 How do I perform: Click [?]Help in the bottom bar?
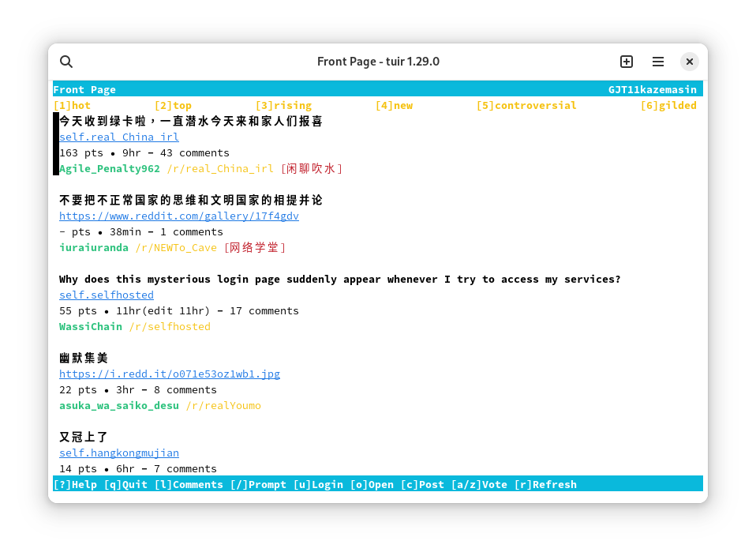tap(75, 484)
